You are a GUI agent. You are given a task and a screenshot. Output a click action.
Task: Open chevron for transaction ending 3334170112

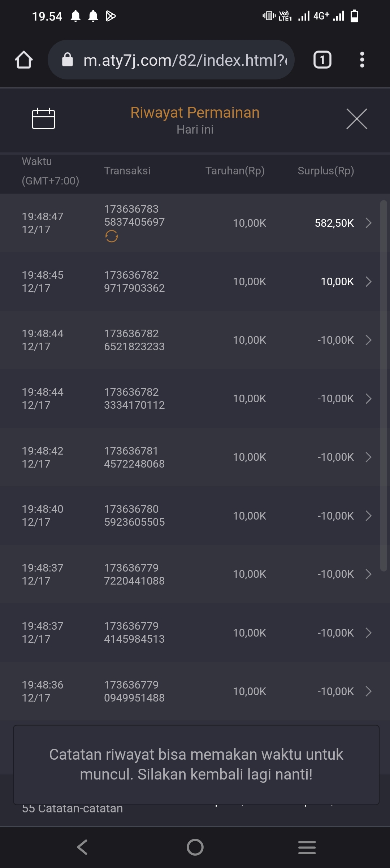(x=368, y=399)
